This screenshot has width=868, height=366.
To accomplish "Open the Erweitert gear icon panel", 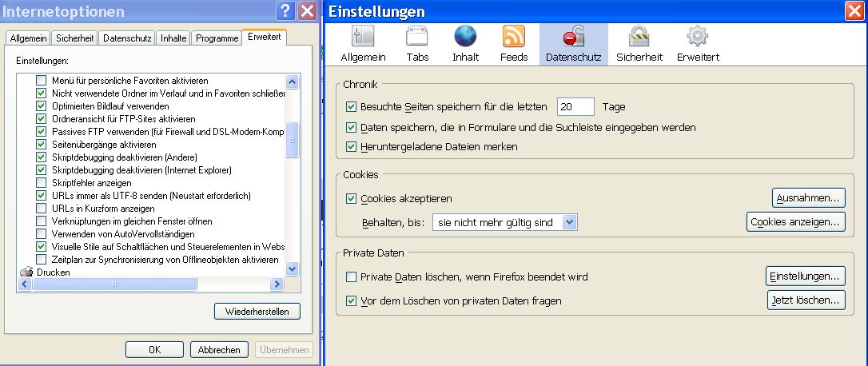I will point(698,38).
